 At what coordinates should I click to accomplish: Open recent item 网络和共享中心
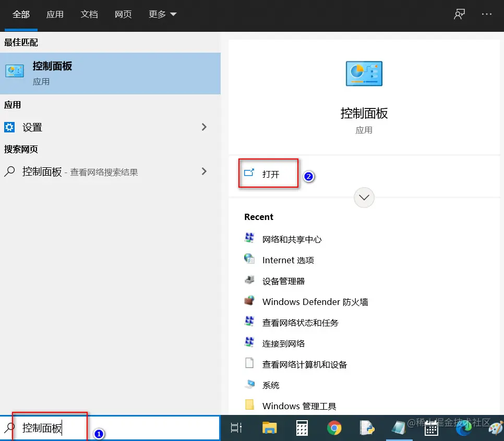pyautogui.click(x=292, y=240)
